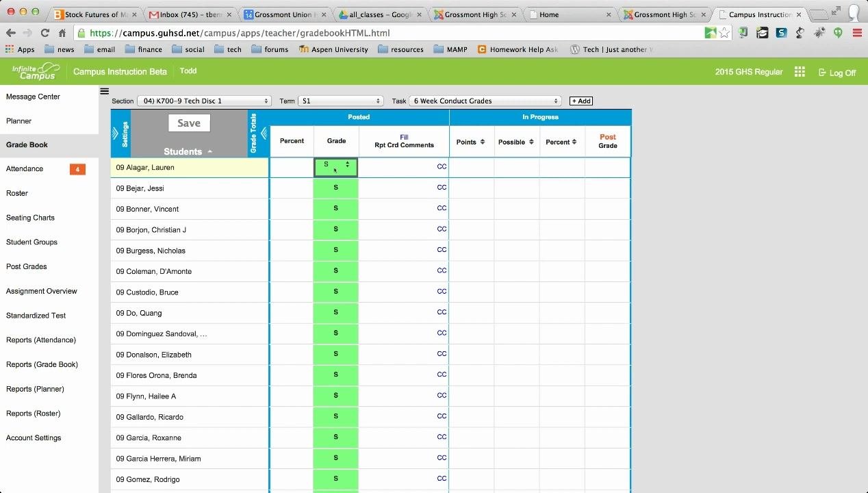Open Reports (Grade Book) in sidebar
868x493 pixels.
(42, 364)
